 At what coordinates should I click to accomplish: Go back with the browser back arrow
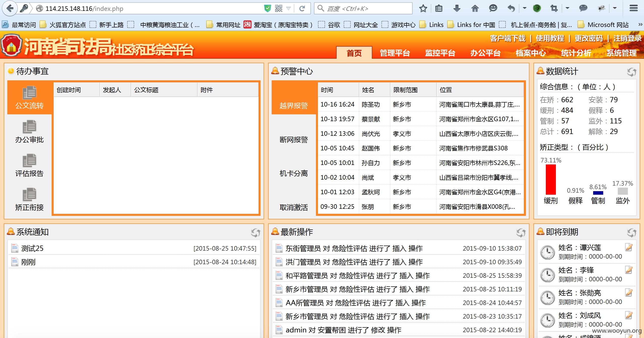[x=10, y=9]
